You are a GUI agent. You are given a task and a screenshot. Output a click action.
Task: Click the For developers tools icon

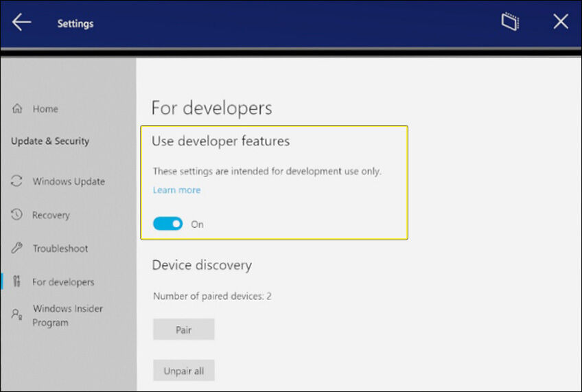16,281
